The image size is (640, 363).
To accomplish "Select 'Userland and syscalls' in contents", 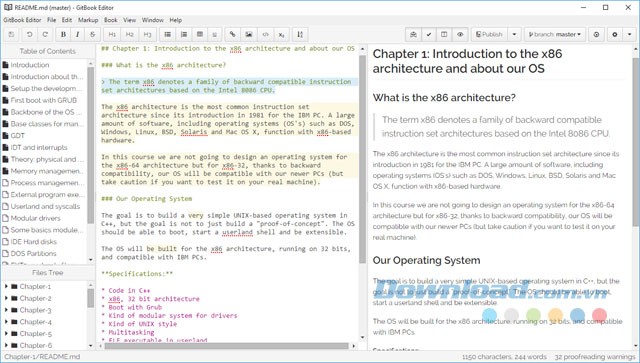I will click(x=44, y=207).
